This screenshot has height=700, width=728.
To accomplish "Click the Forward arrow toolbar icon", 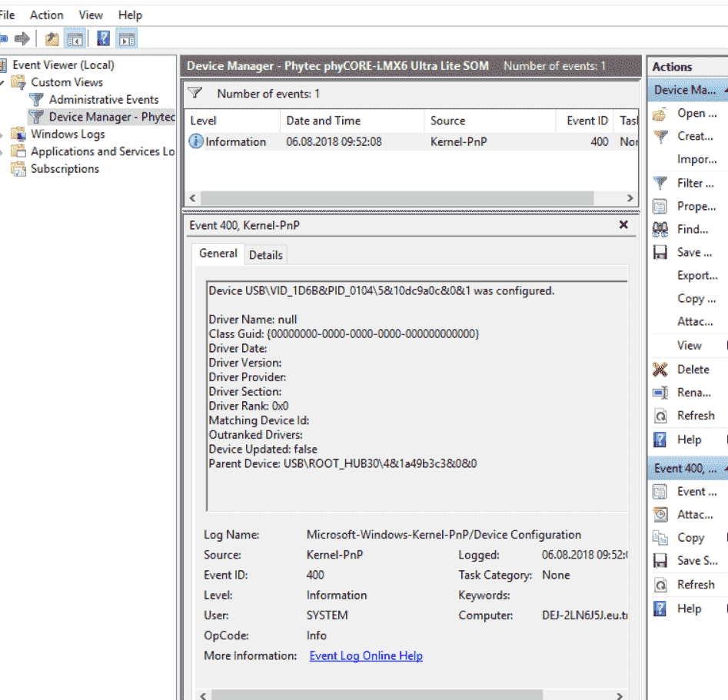I will pos(22,38).
